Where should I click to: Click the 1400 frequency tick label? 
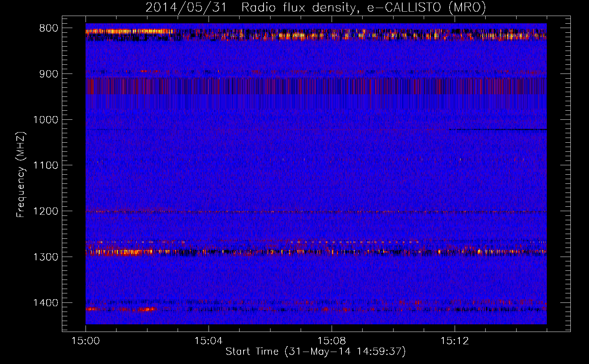[x=46, y=303]
